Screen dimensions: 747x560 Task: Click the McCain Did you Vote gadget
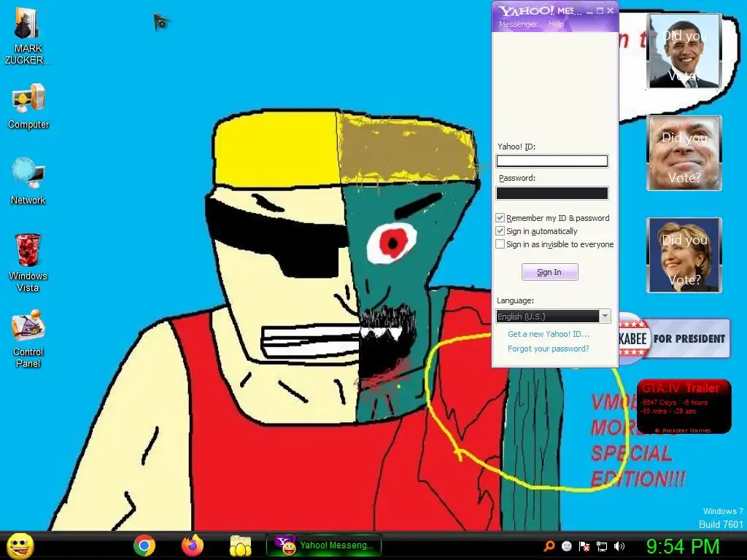point(684,153)
